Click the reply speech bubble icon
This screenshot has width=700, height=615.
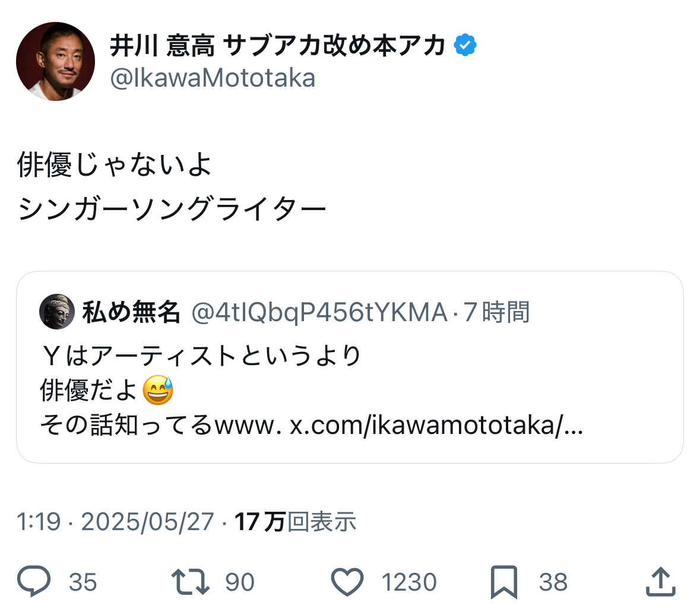[x=34, y=582]
